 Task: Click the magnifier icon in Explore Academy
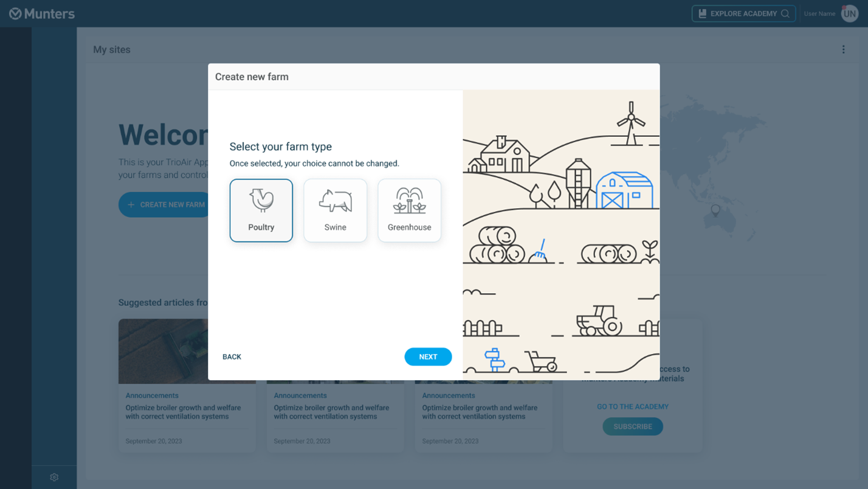click(x=785, y=13)
